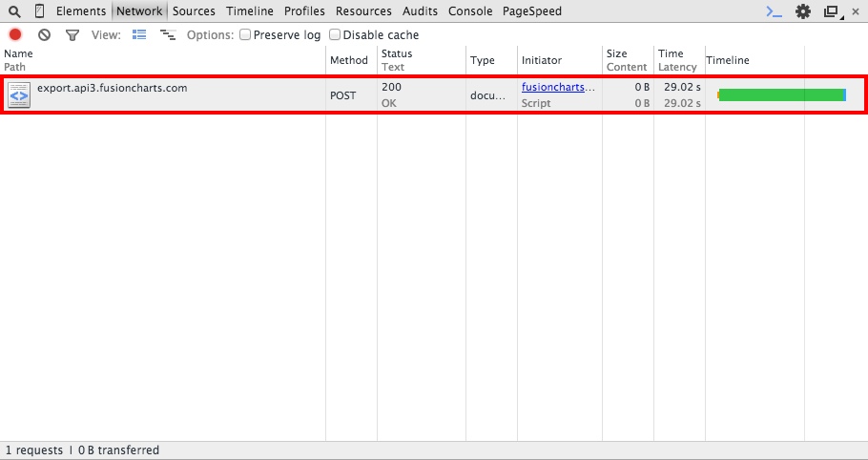Enable the Preserve log checkbox
Viewport: 868px width, 460px height.
[245, 35]
